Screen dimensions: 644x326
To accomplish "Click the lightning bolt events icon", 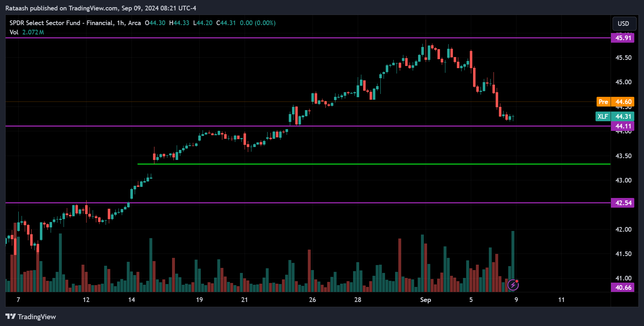I will click(x=513, y=285).
